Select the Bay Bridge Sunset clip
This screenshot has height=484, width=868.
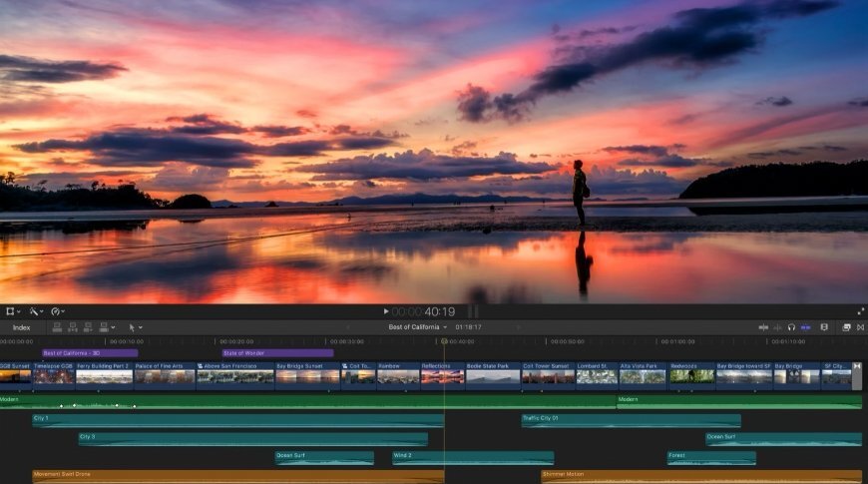pos(307,374)
